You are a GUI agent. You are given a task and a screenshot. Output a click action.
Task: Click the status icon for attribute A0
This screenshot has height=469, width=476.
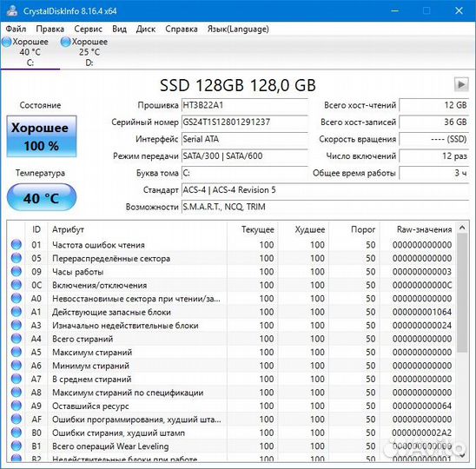tap(17, 298)
